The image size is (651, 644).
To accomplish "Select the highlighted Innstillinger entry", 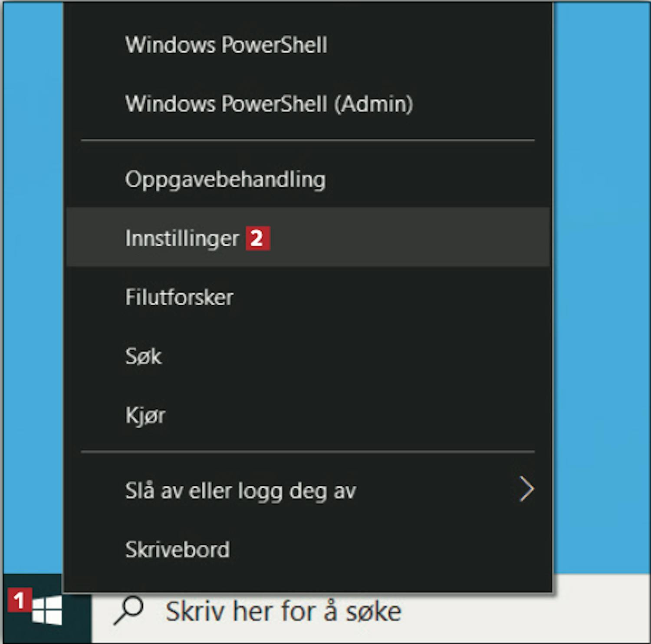I will click(x=308, y=237).
